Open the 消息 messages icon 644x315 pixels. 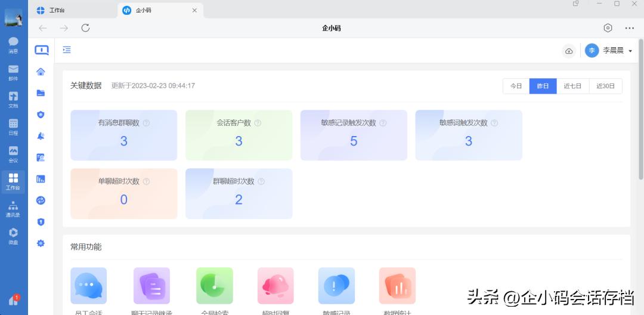[13, 45]
